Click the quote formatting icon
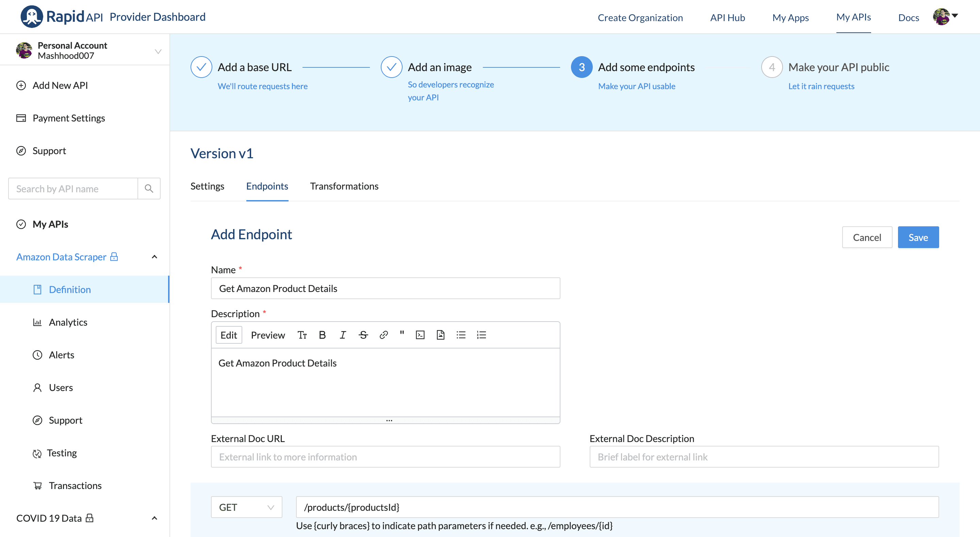 pyautogui.click(x=402, y=335)
